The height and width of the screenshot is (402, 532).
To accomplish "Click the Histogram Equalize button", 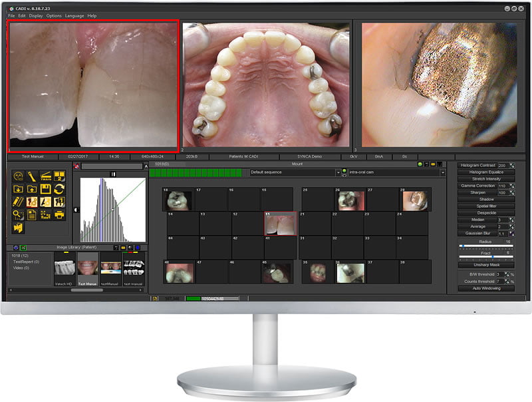I will 486,172.
